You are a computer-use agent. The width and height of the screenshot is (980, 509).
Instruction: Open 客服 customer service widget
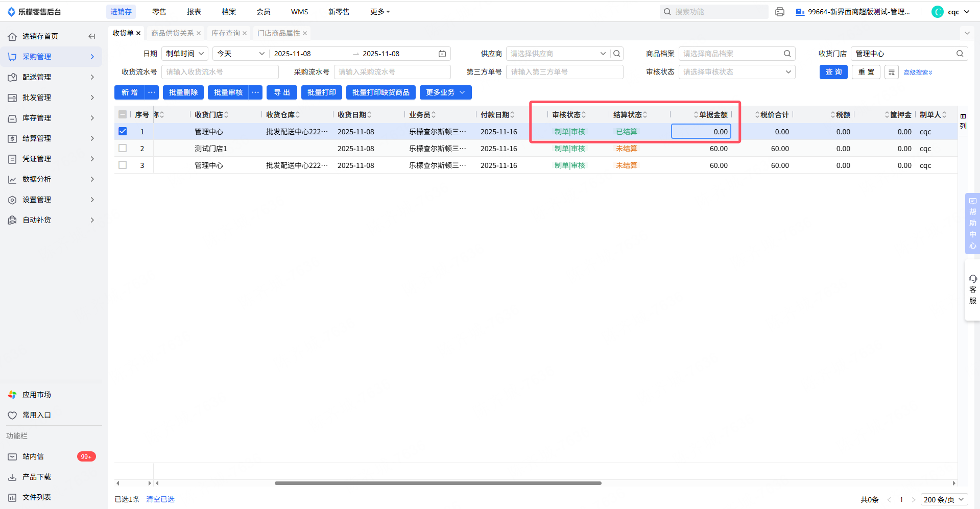972,289
